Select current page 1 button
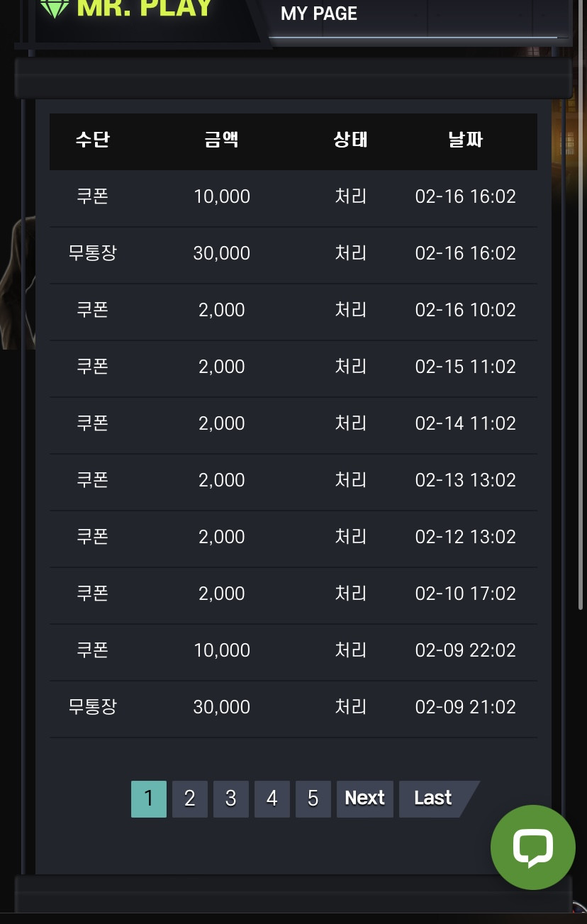587x924 pixels. click(x=148, y=798)
